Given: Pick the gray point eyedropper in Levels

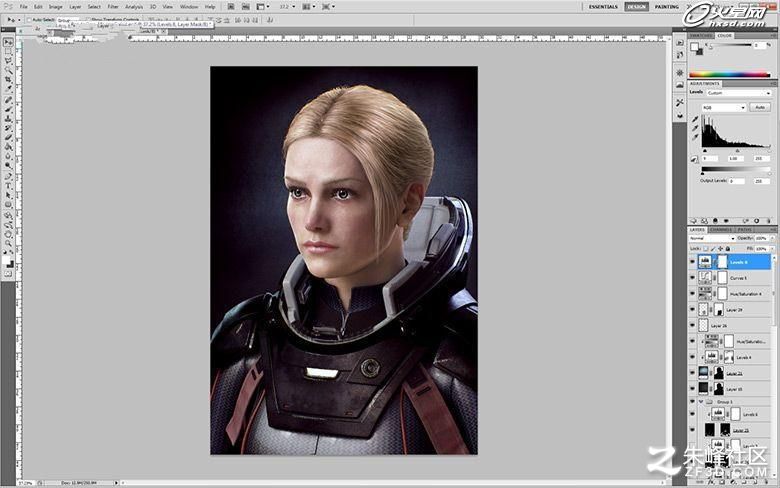Looking at the screenshot, I should [x=695, y=128].
